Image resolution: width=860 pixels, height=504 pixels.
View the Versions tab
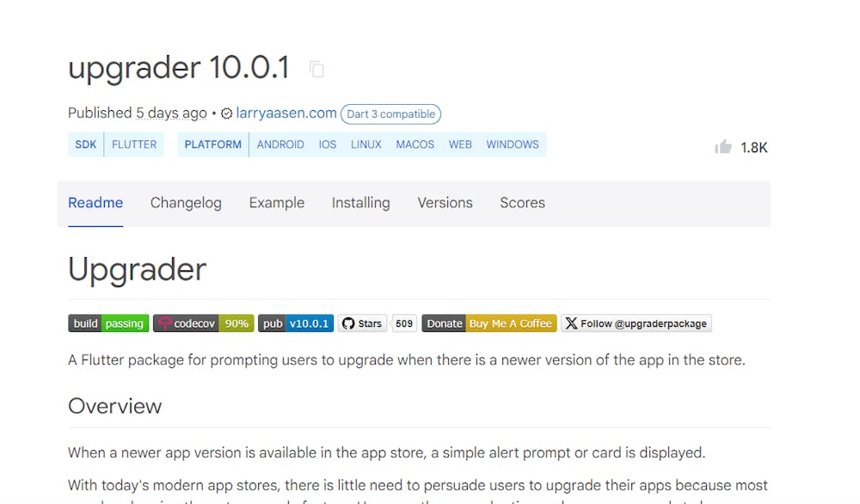click(445, 203)
